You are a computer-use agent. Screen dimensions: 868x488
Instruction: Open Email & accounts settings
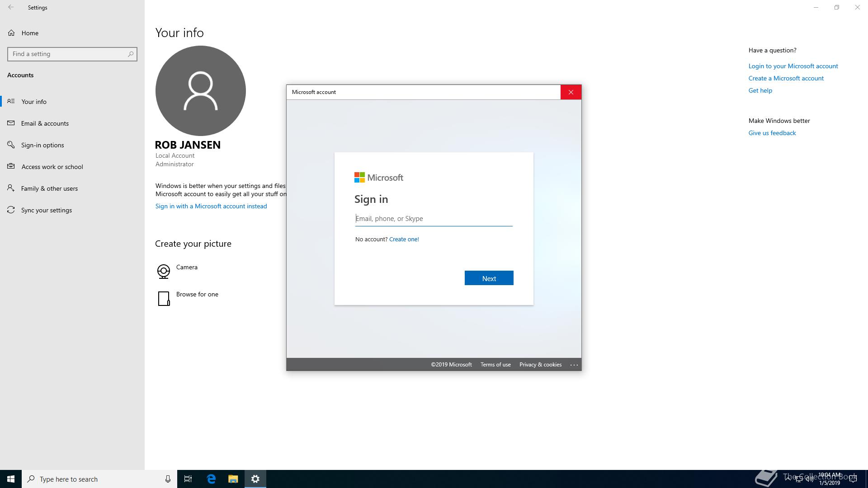(72, 123)
